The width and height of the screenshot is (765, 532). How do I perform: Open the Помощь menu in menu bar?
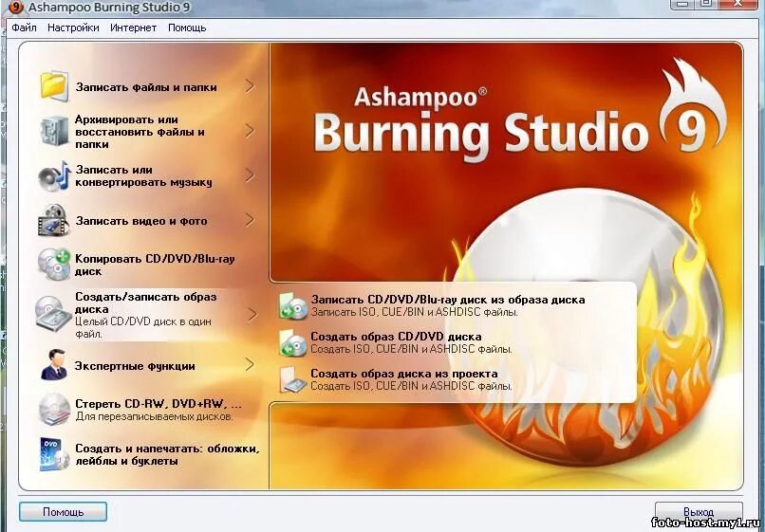pyautogui.click(x=187, y=28)
